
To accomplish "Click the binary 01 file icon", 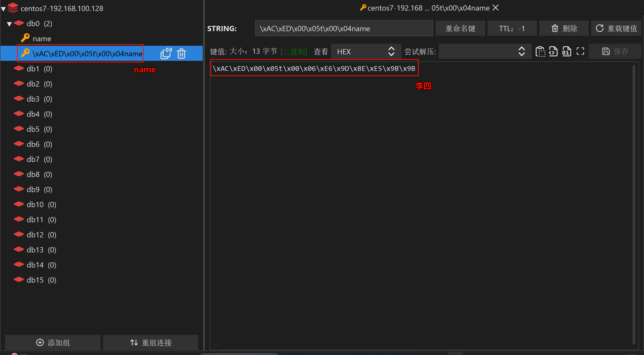I will point(567,52).
